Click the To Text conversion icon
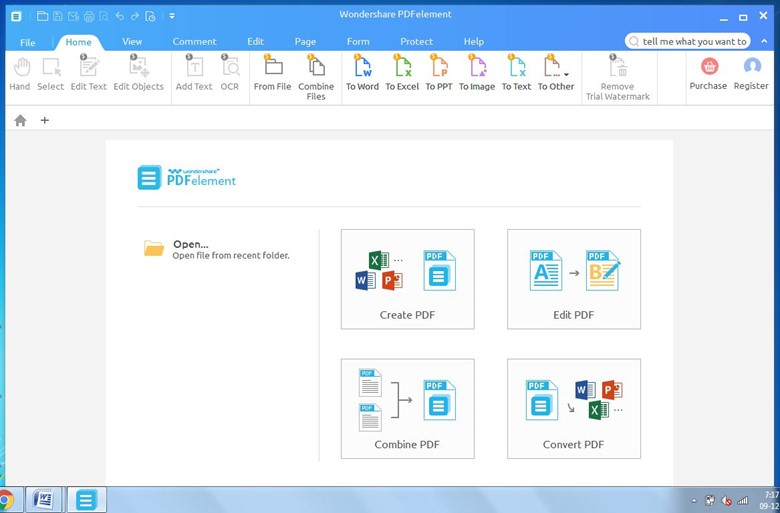Viewport: 780px width, 513px height. click(x=516, y=72)
